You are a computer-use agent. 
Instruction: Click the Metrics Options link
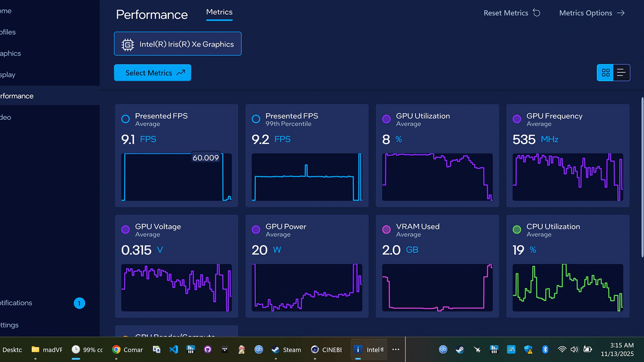tap(585, 13)
